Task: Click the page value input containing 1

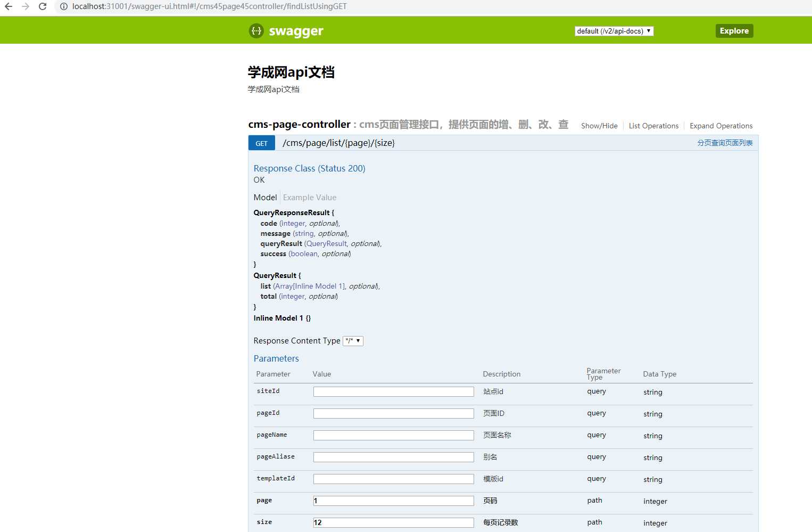Action: 394,501
